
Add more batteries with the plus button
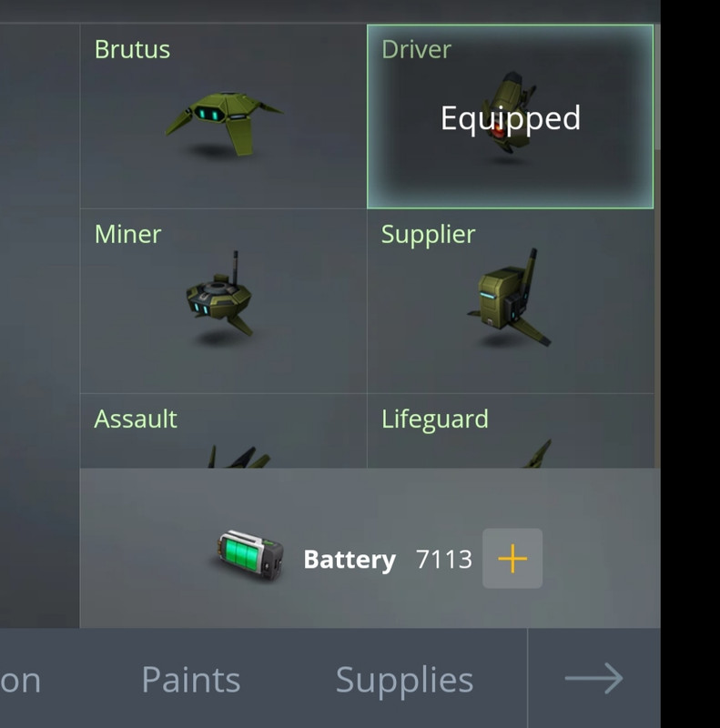tap(512, 558)
